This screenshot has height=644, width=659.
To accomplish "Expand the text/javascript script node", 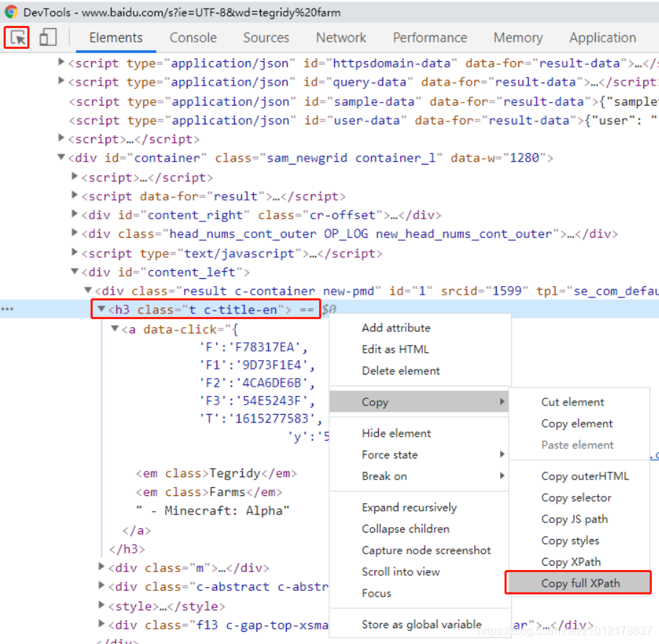I will 75,252.
